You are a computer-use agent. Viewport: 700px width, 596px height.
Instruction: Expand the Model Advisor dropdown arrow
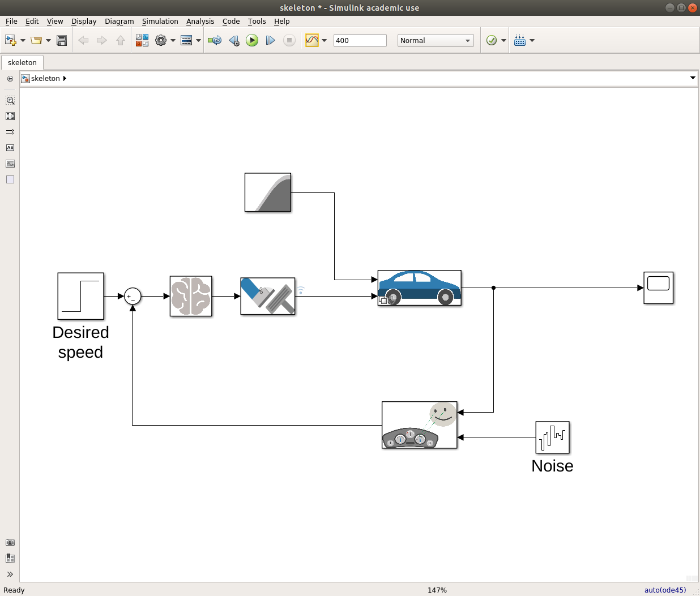pyautogui.click(x=503, y=40)
